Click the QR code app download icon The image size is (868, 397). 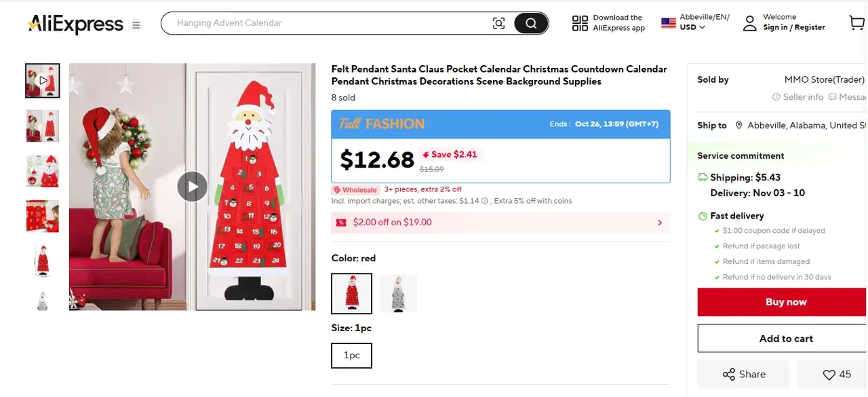tap(580, 23)
